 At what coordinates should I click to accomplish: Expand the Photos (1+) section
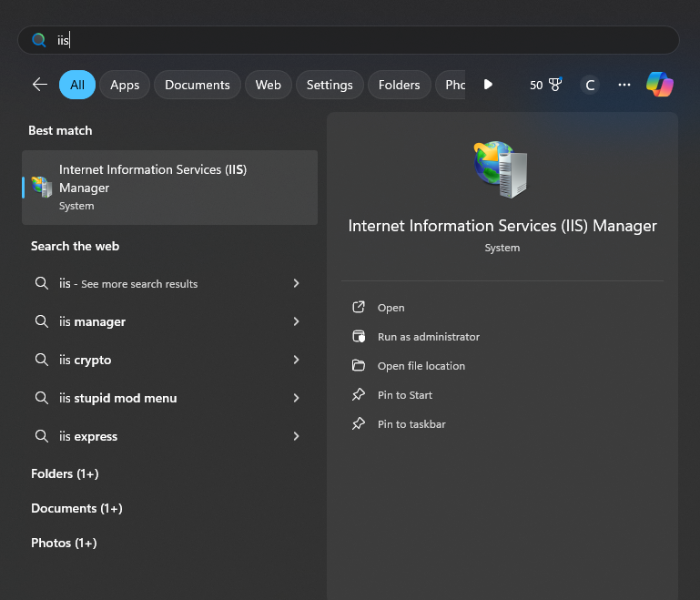[64, 543]
